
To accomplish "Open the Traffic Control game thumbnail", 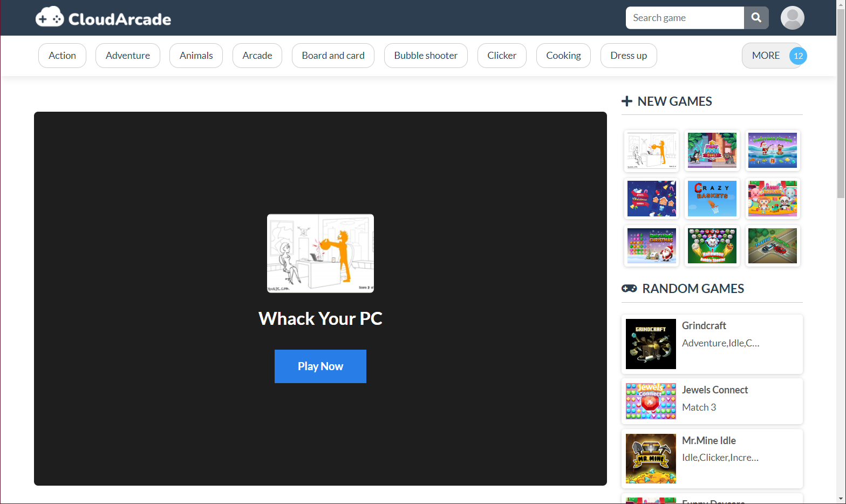I will pyautogui.click(x=773, y=246).
